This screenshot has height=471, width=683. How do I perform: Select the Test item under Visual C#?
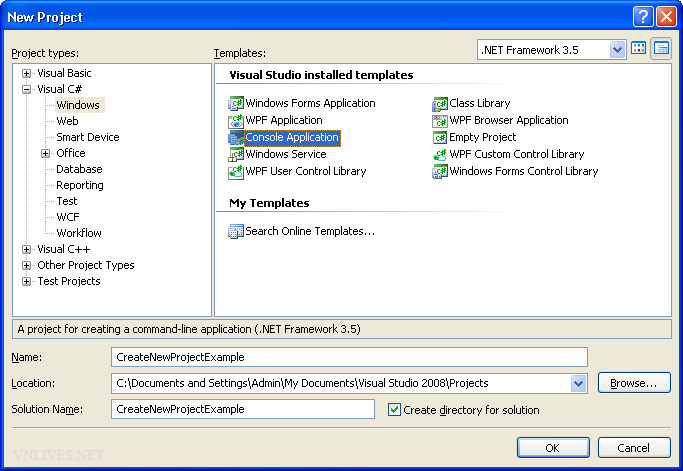tap(67, 201)
